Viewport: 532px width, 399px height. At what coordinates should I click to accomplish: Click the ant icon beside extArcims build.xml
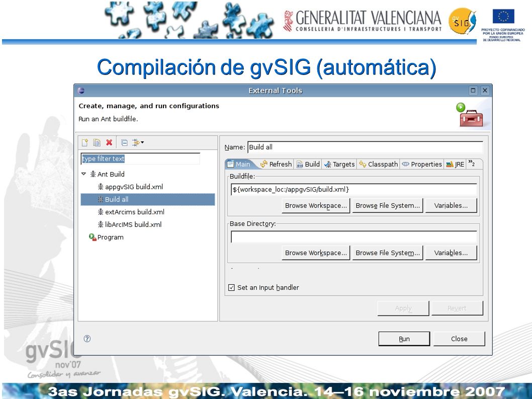coord(101,212)
